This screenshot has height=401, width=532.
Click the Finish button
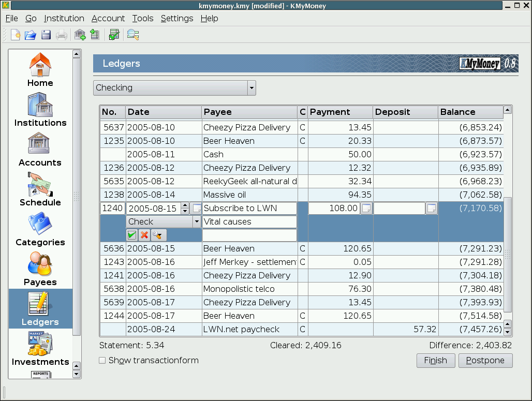click(x=435, y=361)
